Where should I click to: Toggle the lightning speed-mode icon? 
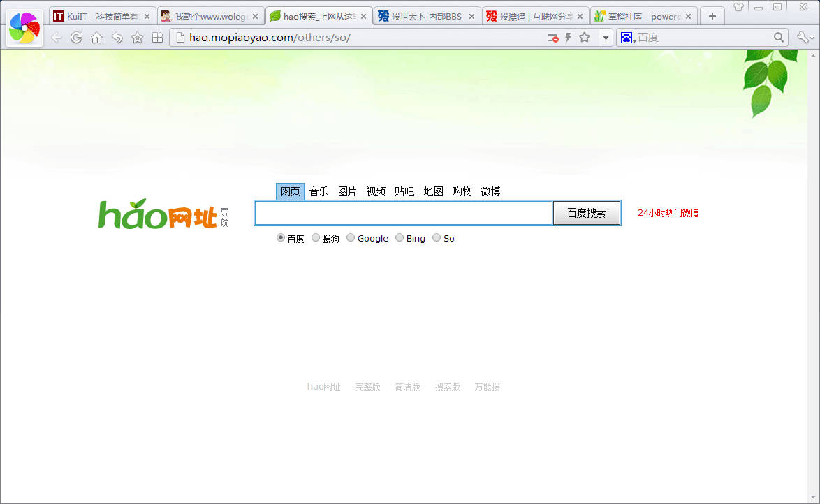tap(568, 38)
